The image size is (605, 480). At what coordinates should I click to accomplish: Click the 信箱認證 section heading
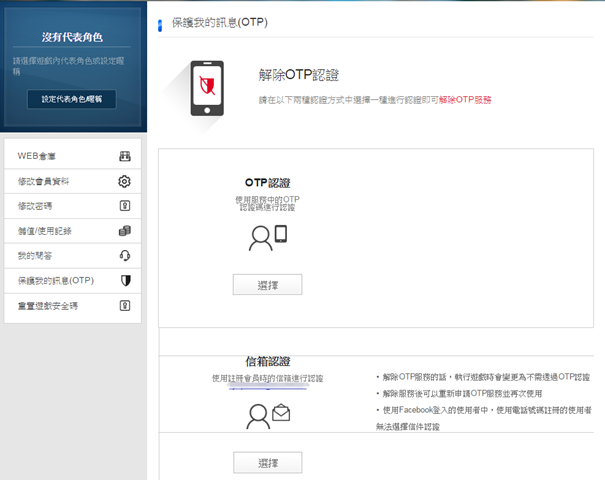[267, 361]
